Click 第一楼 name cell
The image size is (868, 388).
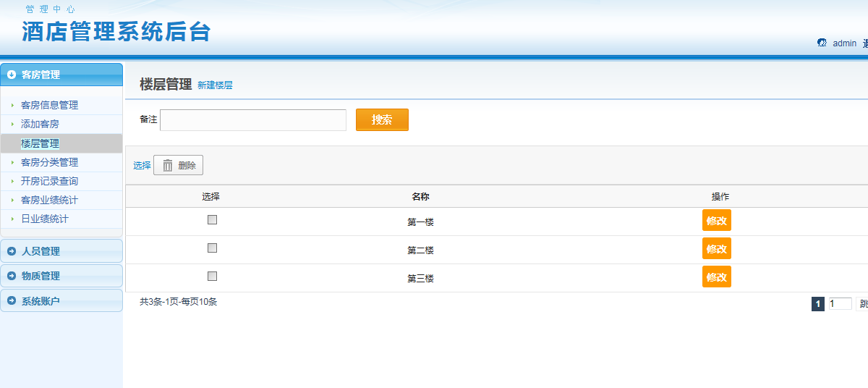[x=420, y=222]
